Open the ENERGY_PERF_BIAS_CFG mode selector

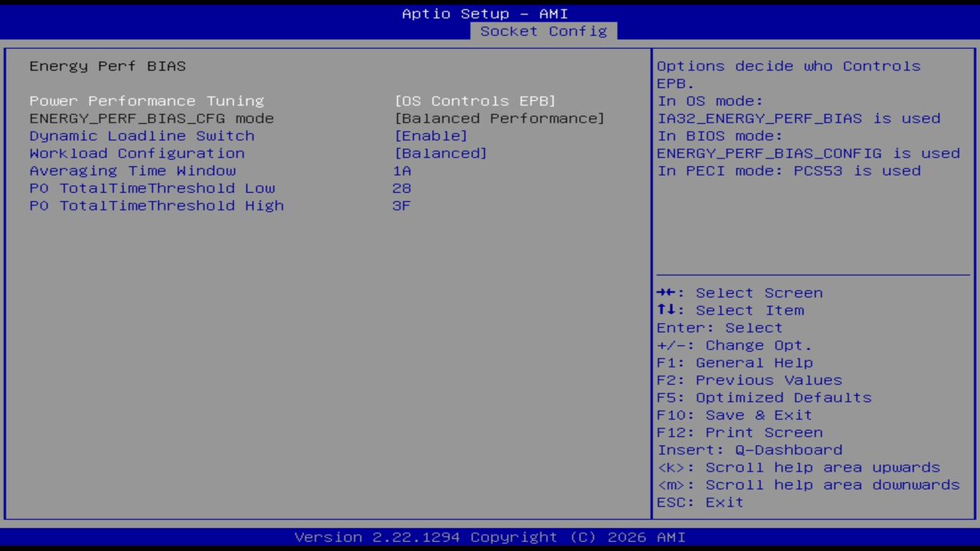(x=152, y=118)
